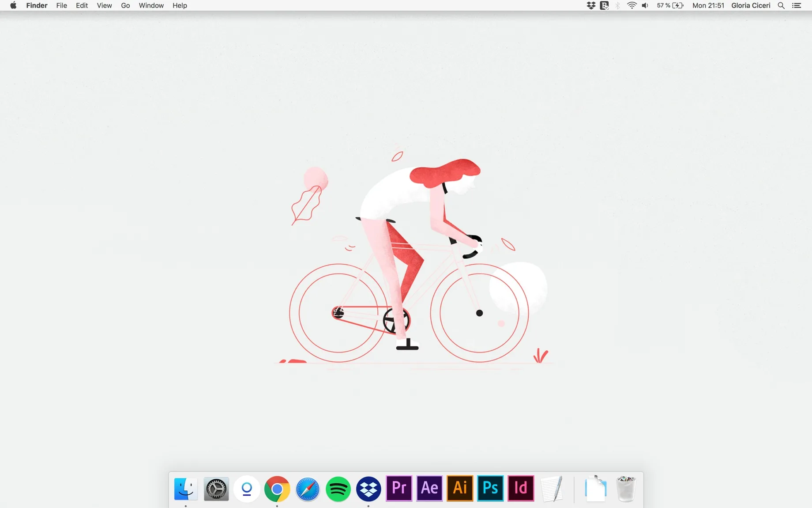Launch Adobe Premiere Pro from Dock

point(399,488)
